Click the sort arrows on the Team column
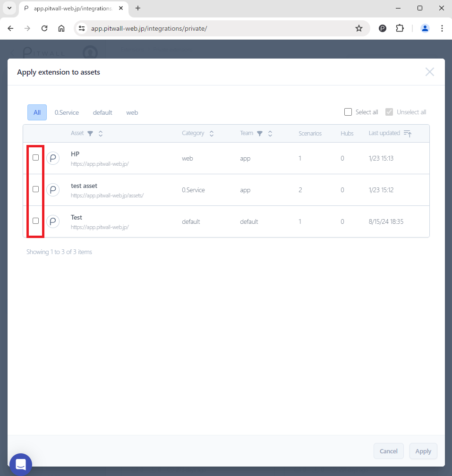 point(270,133)
